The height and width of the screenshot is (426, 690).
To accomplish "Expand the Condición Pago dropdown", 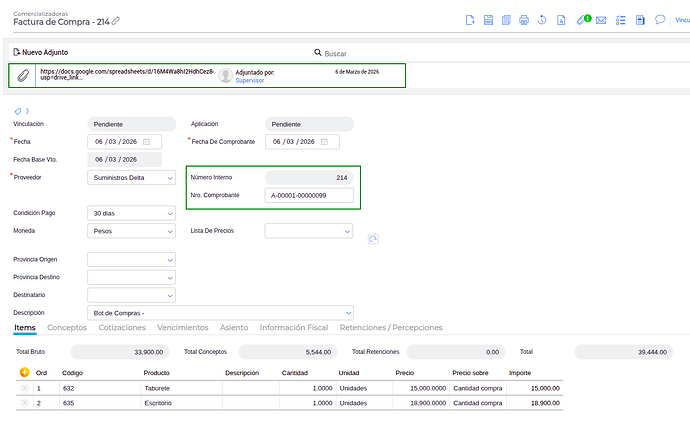I will click(x=132, y=213).
